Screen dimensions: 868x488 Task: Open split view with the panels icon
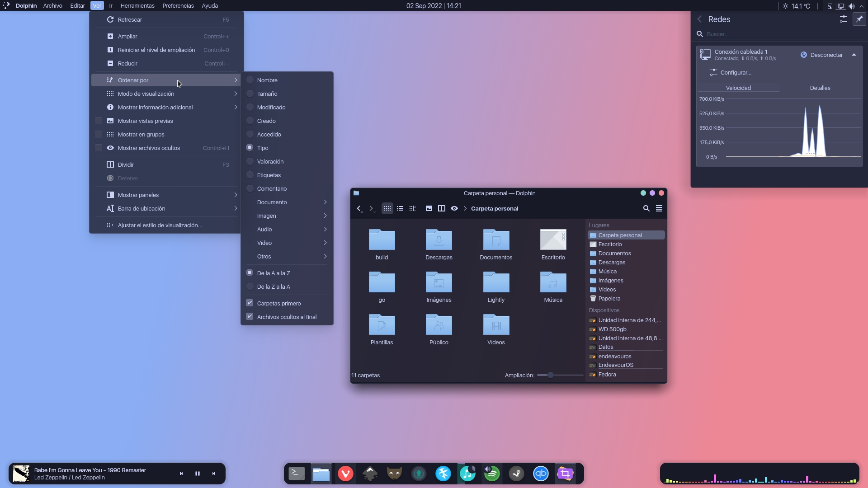pos(442,208)
